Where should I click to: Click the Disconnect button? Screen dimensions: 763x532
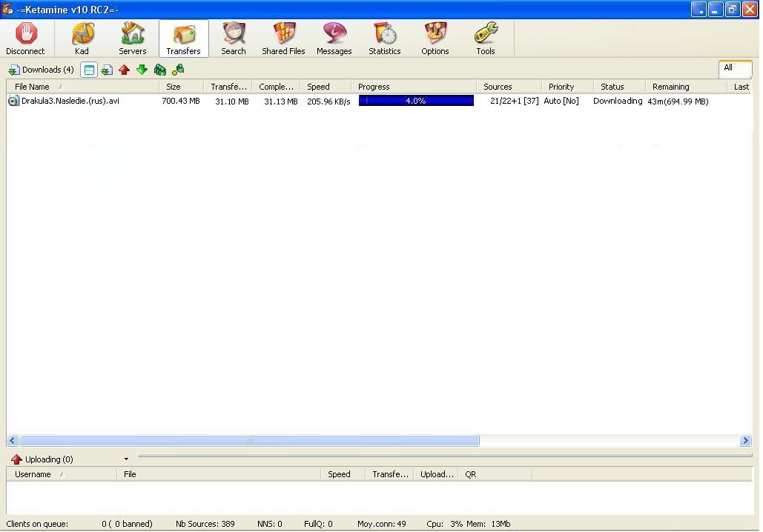[26, 39]
